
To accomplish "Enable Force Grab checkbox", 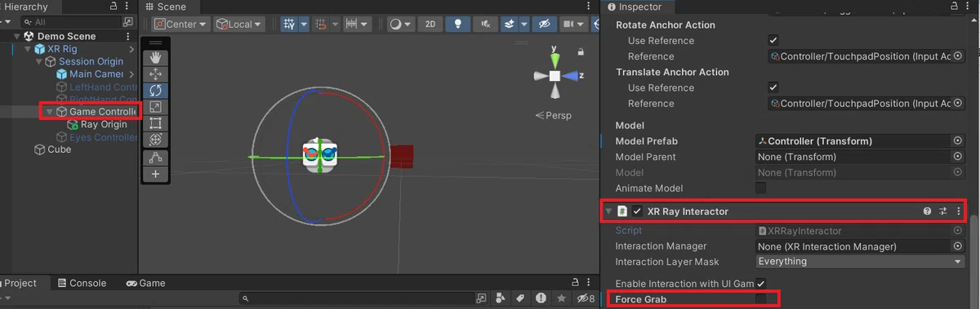I will [x=761, y=299].
